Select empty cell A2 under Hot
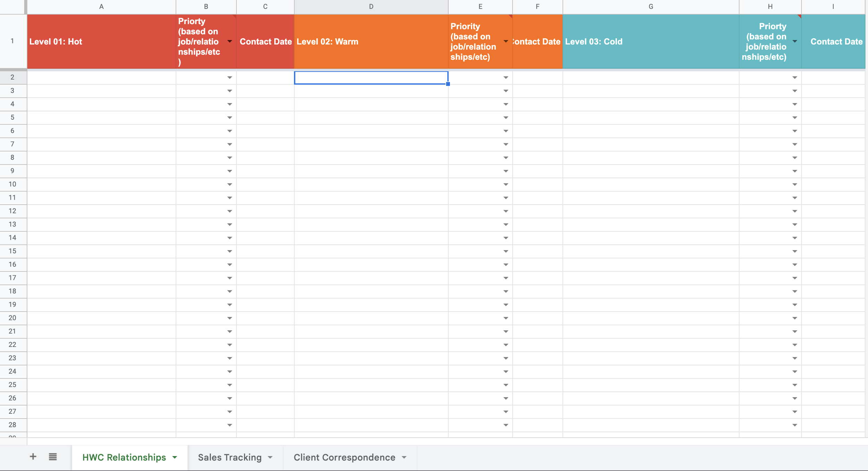This screenshot has height=471, width=868. click(101, 77)
